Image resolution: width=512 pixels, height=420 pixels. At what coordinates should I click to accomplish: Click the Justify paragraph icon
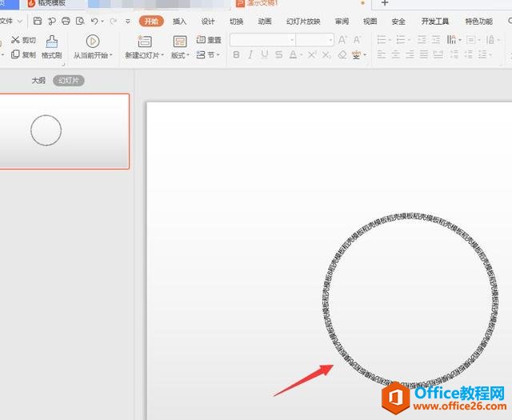click(424, 54)
